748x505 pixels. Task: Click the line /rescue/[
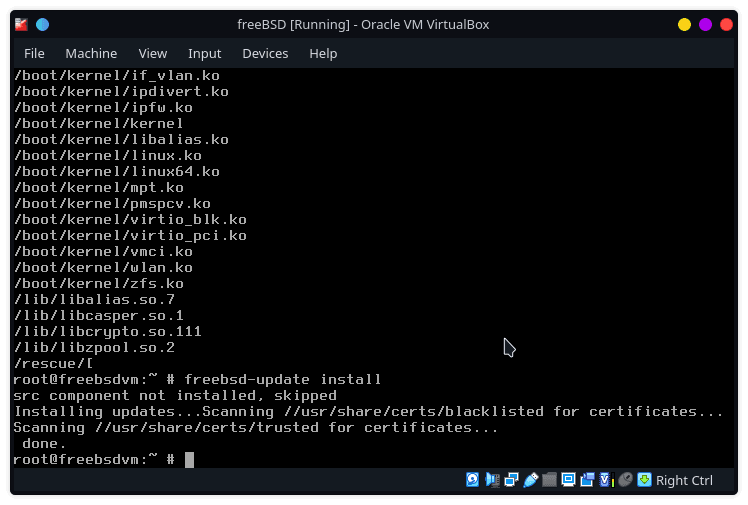pyautogui.click(x=53, y=363)
